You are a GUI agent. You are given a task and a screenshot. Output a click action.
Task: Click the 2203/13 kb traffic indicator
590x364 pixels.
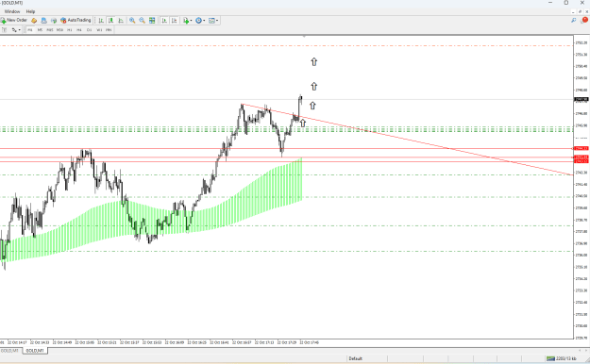pos(565,358)
